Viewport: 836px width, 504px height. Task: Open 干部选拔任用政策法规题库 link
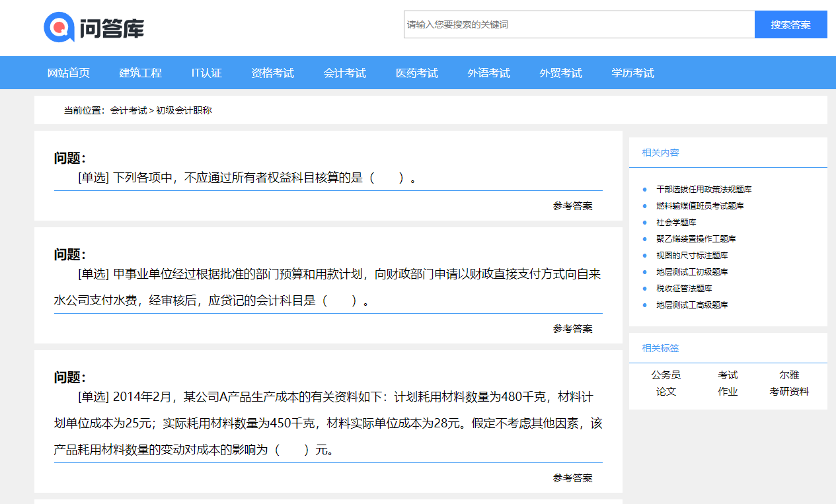(704, 189)
